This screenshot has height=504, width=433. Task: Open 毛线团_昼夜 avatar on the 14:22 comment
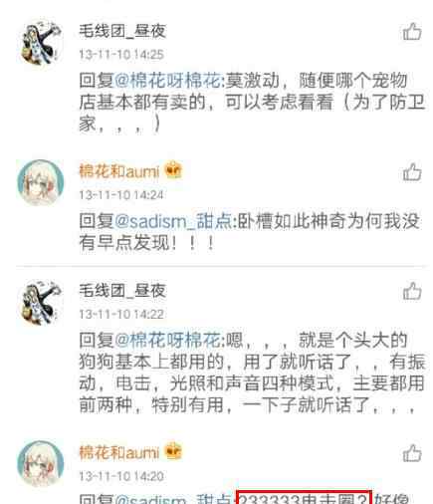click(40, 303)
